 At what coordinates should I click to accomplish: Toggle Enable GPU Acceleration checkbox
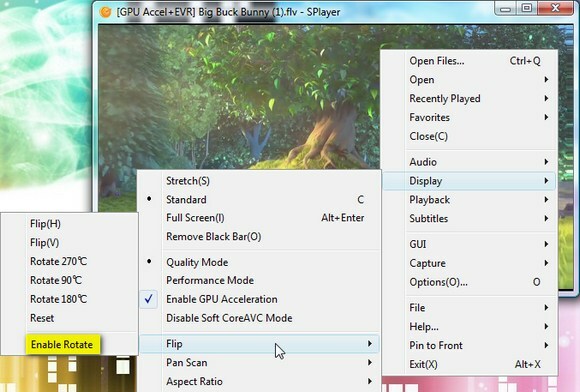pyautogui.click(x=259, y=299)
